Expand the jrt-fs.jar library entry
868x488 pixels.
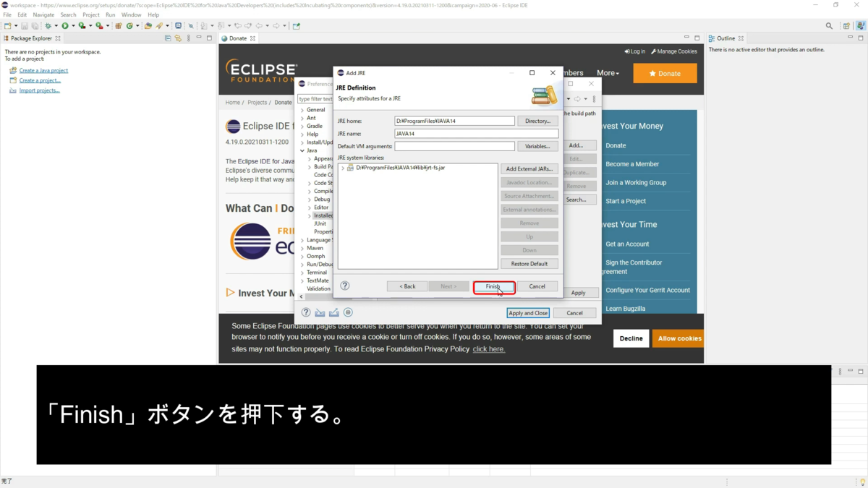click(x=343, y=168)
